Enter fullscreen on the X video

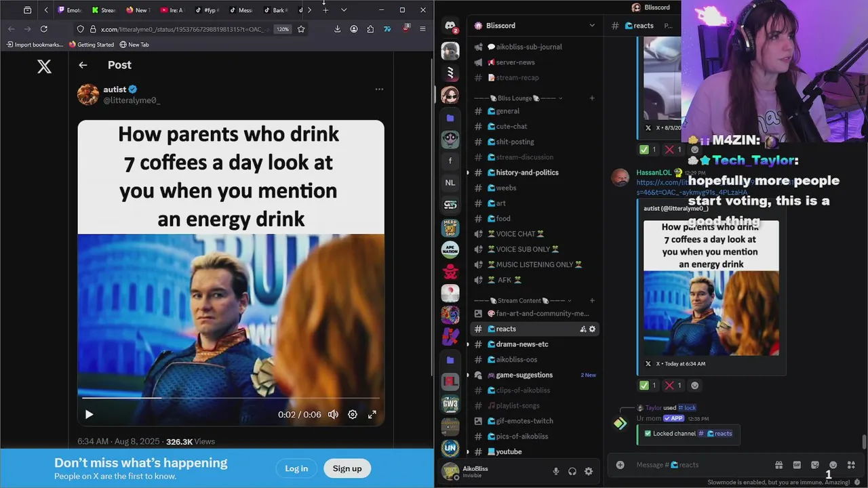[372, 414]
